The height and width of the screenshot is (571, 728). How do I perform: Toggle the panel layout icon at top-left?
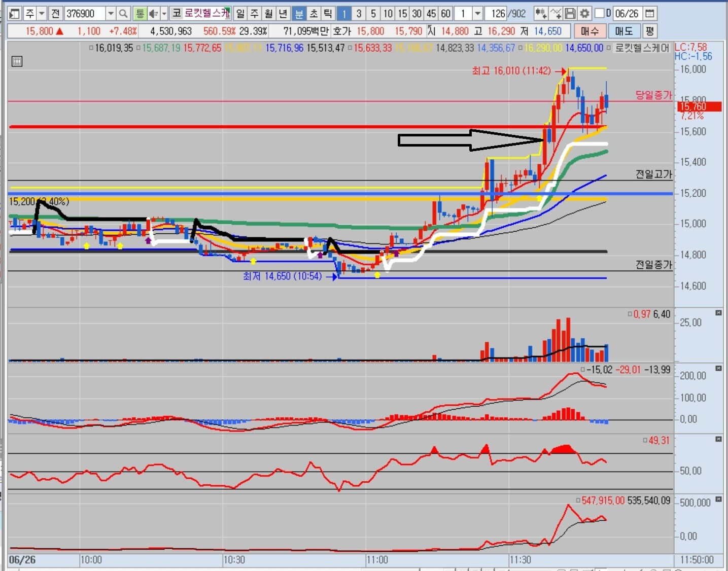point(15,14)
